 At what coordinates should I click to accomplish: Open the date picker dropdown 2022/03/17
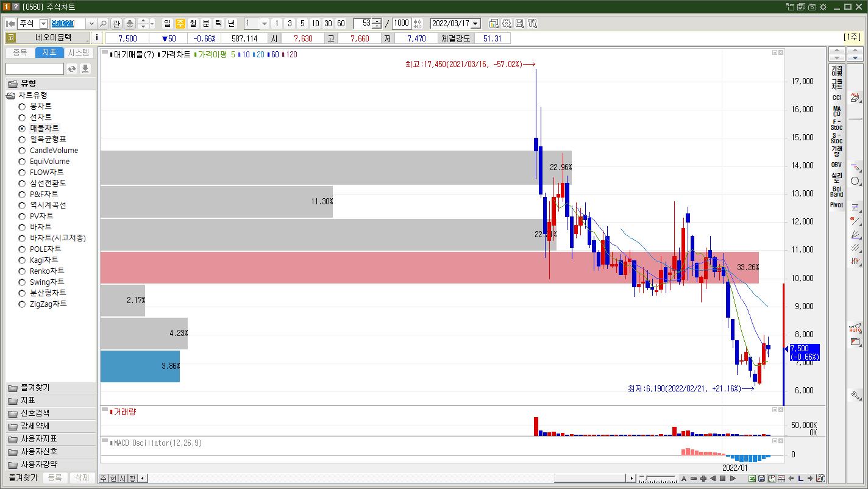pyautogui.click(x=475, y=24)
